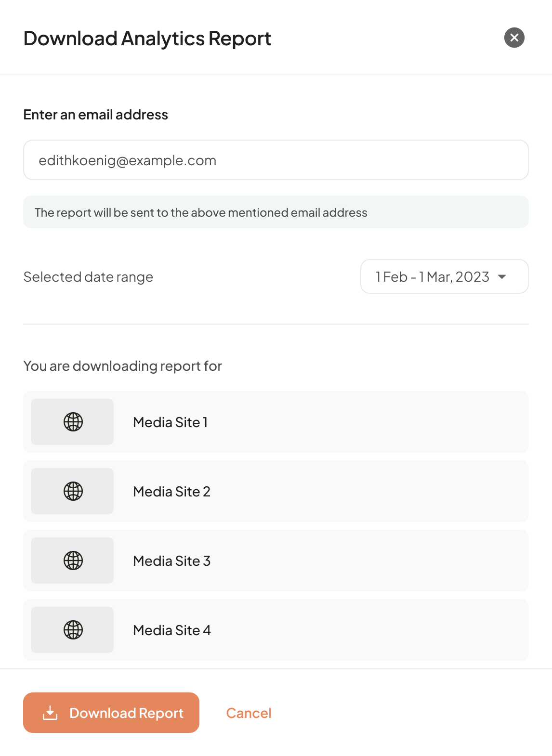Click the Selected date range label
The height and width of the screenshot is (756, 552).
click(89, 277)
